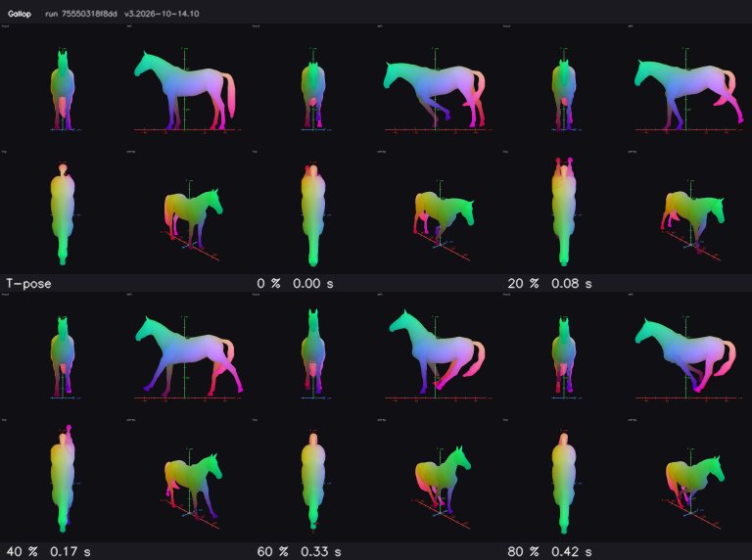Viewport: 752px width, 560px height.
Task: Click the 20 % phase label
Action: point(523,283)
